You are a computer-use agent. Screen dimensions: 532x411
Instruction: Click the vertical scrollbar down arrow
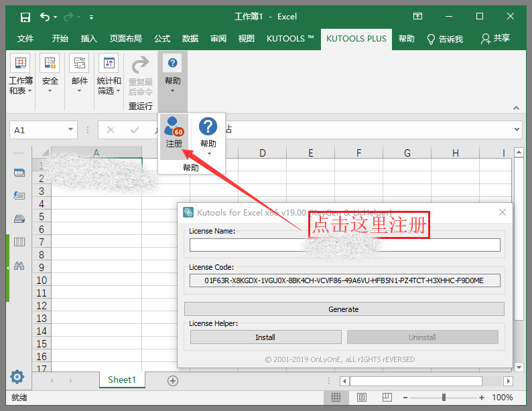(519, 367)
